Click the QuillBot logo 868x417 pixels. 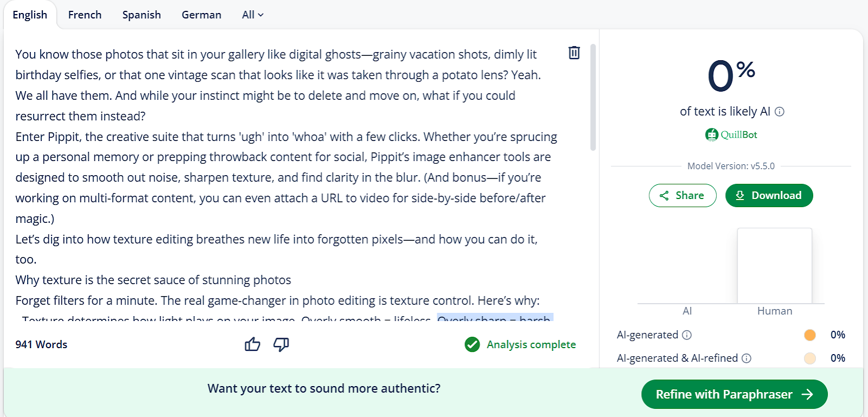731,134
